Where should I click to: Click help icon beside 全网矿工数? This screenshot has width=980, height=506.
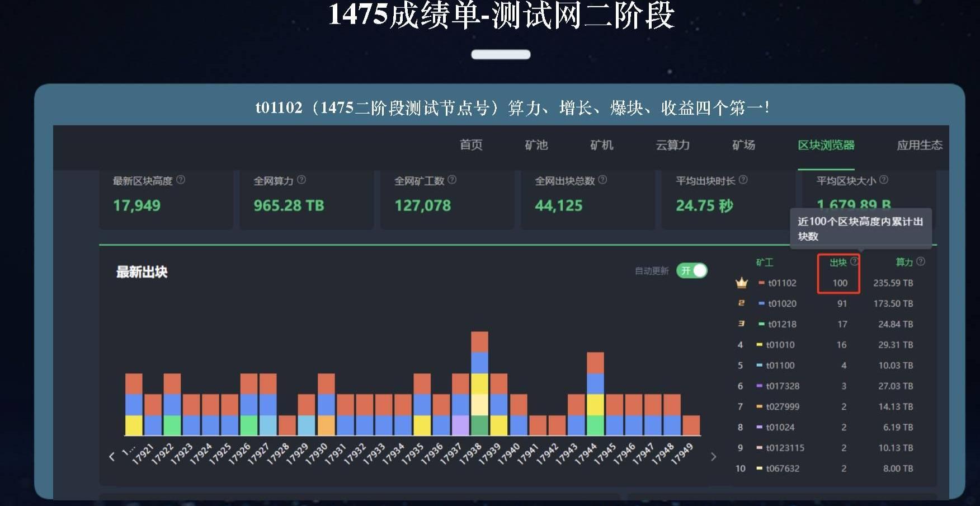[452, 180]
